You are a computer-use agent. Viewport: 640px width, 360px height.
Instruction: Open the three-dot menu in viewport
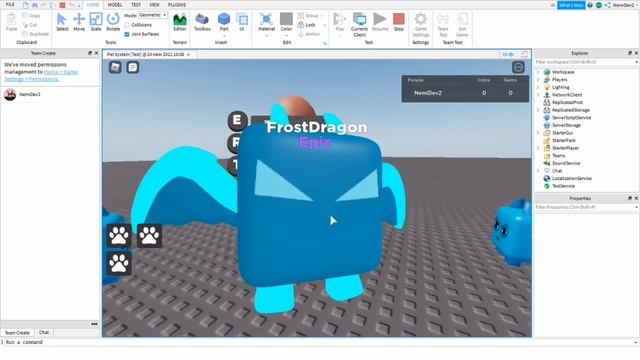click(518, 67)
